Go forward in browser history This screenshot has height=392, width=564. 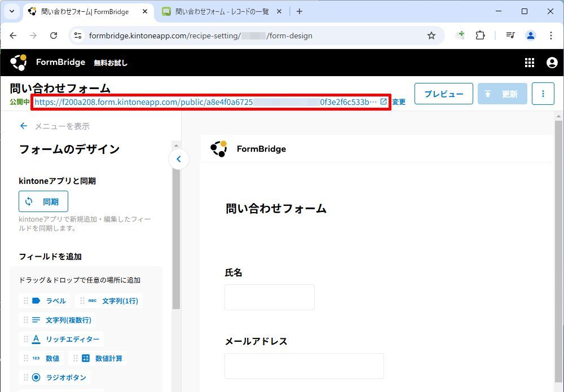coord(33,35)
